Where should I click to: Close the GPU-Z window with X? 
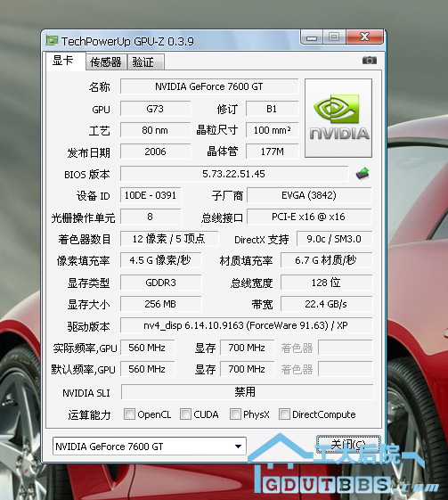point(364,37)
